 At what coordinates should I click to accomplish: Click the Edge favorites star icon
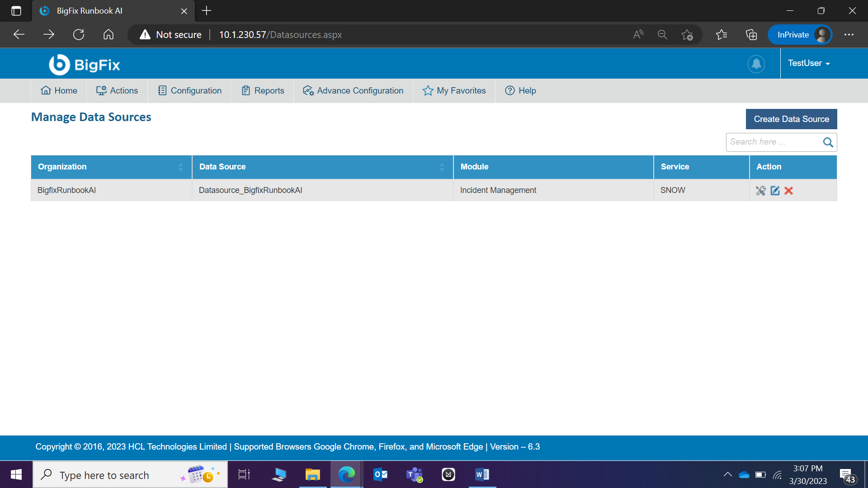tap(722, 35)
